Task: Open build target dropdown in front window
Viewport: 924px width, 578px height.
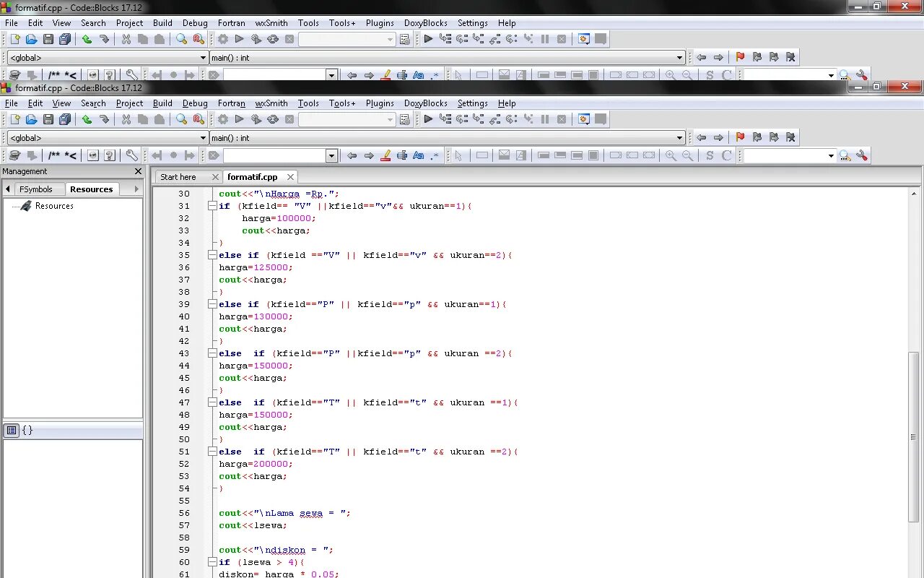Action: (390, 120)
